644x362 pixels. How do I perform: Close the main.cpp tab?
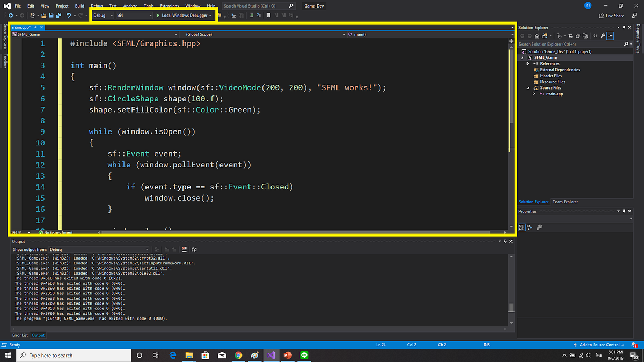tap(41, 27)
